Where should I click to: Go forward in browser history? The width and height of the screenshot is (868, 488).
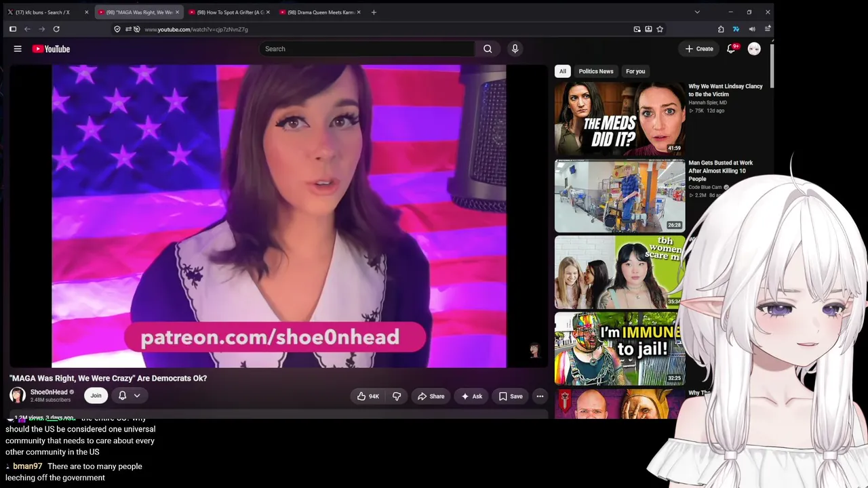42,29
